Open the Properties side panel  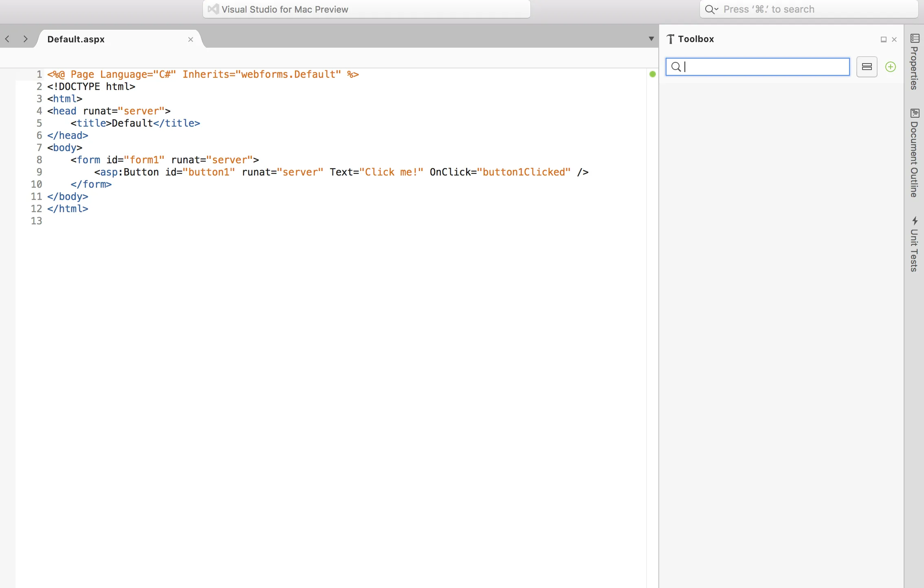[x=914, y=62]
